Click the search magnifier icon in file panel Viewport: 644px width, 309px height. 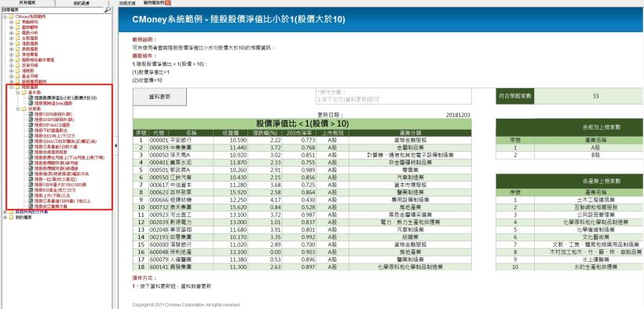[x=107, y=10]
